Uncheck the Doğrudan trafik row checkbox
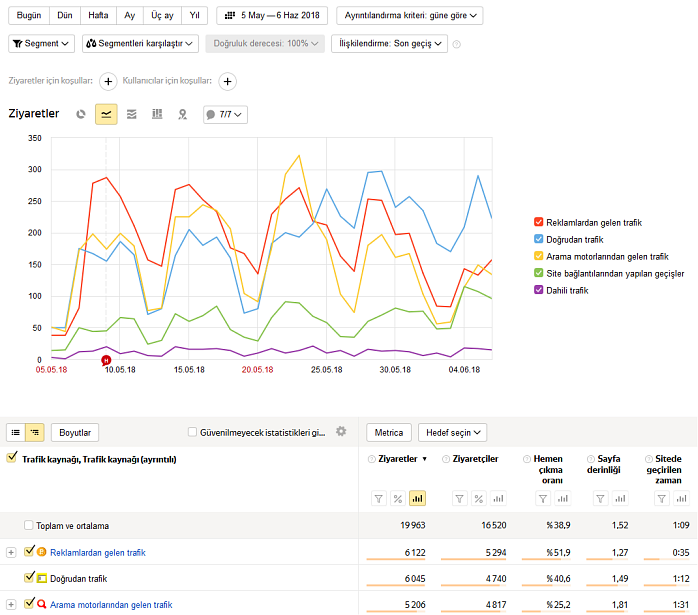The image size is (698, 615). (29, 577)
